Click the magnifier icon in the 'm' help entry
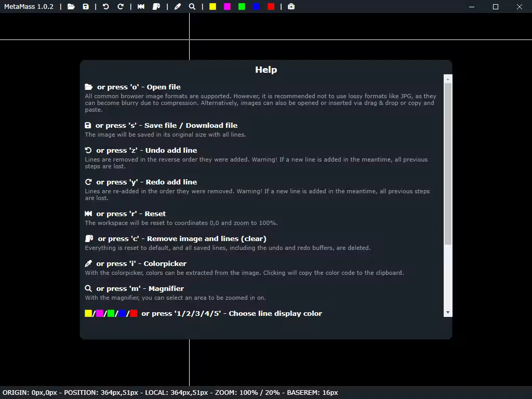 pos(88,288)
